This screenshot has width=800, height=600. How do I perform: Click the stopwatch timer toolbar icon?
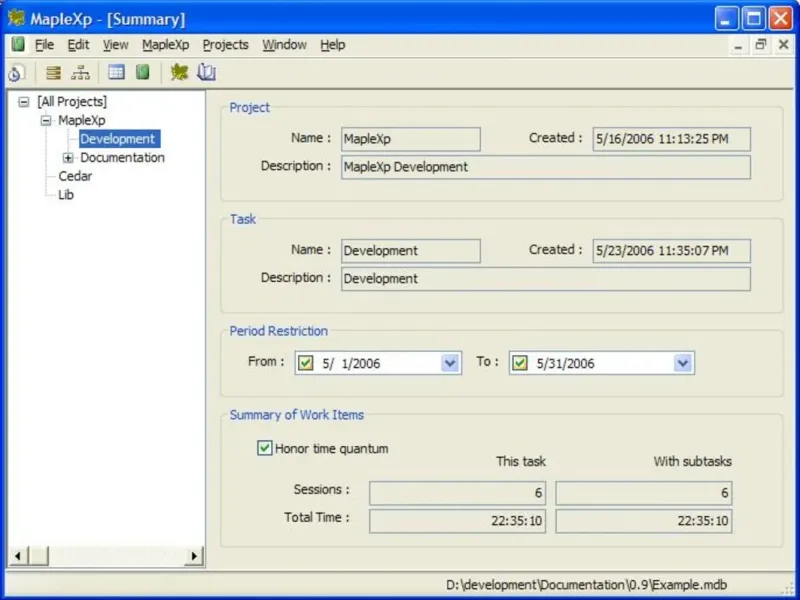click(16, 72)
